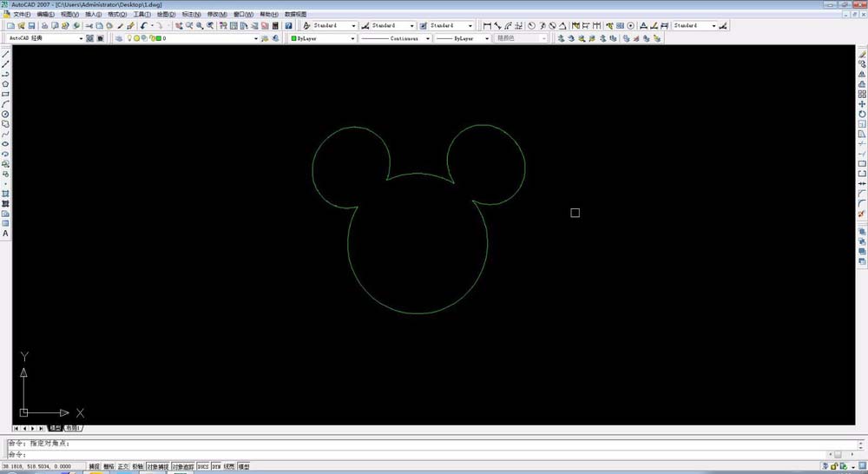Open Help via the question mark icon
Image resolution: width=868 pixels, height=474 pixels.
(x=288, y=26)
